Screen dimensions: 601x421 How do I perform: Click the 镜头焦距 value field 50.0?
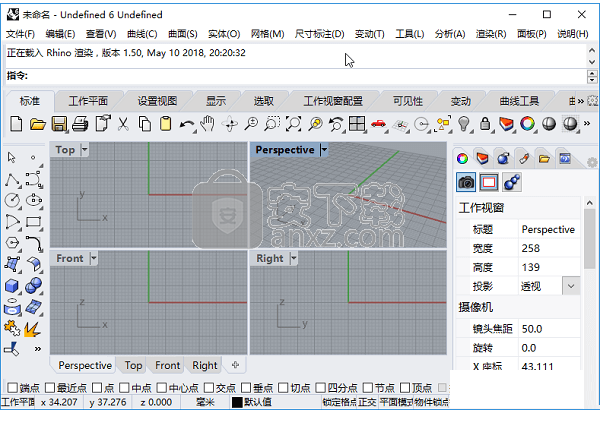coord(545,328)
